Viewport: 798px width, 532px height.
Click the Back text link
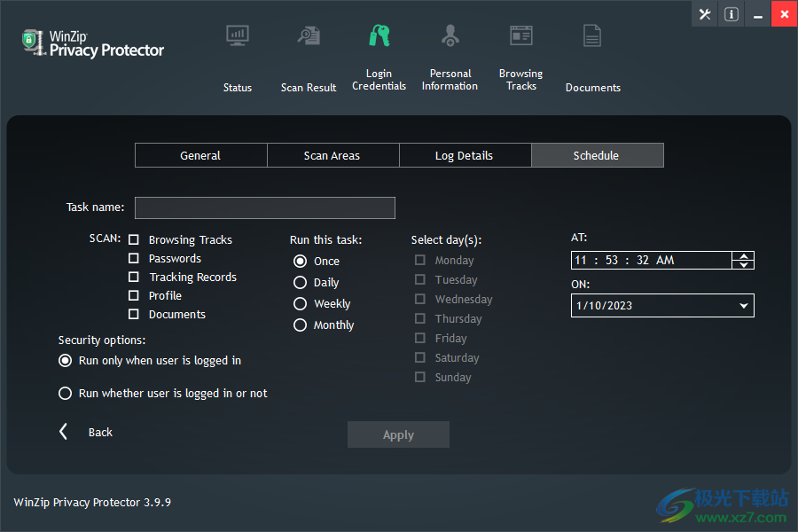click(100, 432)
